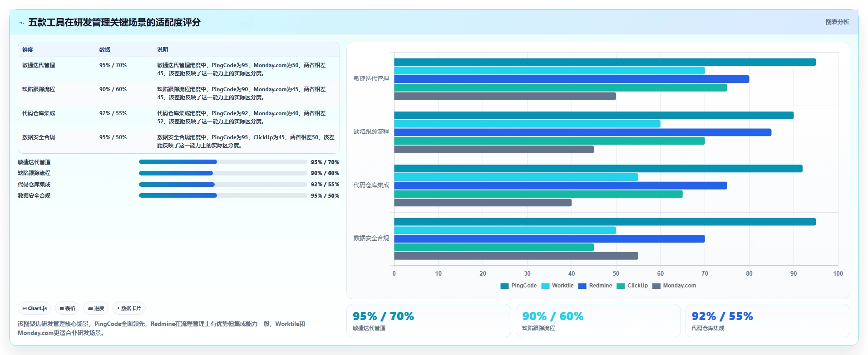Click the 五款工具在研发管理 title text
Viewport: 868px width, 355px height.
click(114, 22)
